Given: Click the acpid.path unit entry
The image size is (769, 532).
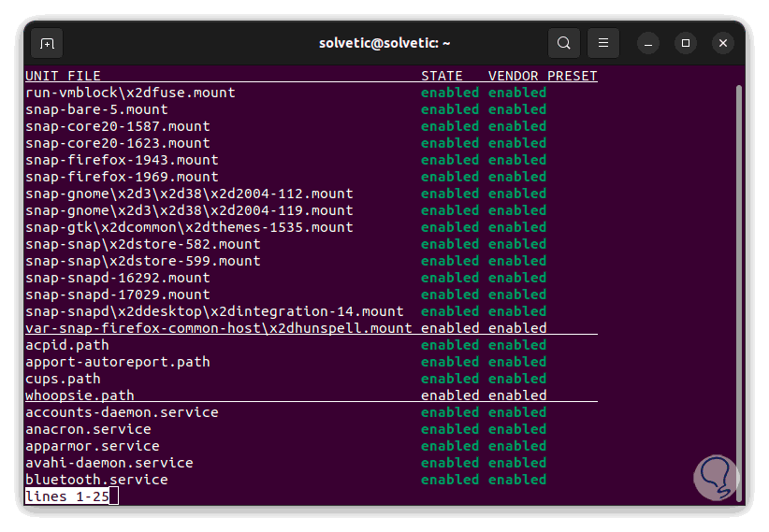Looking at the screenshot, I should pos(67,345).
